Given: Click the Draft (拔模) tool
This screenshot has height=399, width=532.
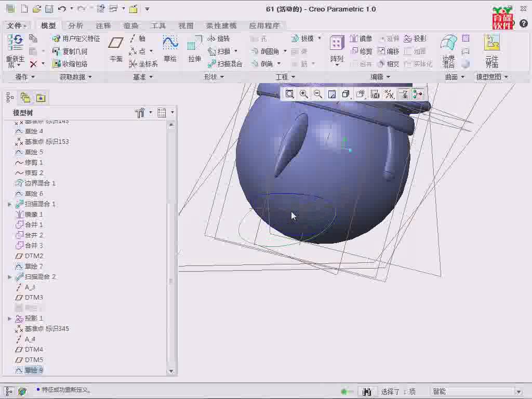Looking at the screenshot, I should 303,38.
